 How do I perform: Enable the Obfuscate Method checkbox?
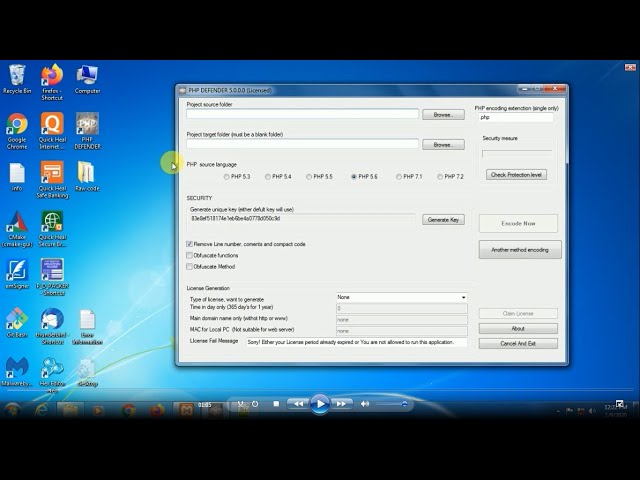[189, 267]
